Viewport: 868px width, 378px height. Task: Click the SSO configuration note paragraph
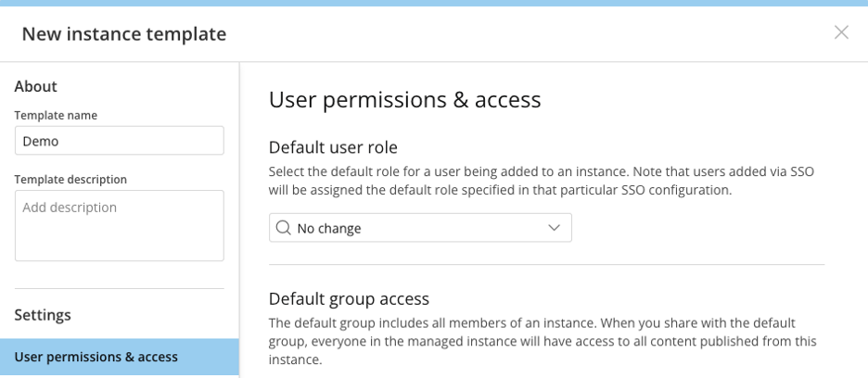[542, 181]
